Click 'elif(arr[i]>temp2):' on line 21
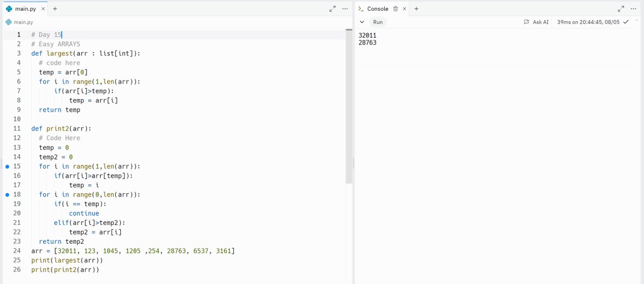644x284 pixels. [x=90, y=222]
